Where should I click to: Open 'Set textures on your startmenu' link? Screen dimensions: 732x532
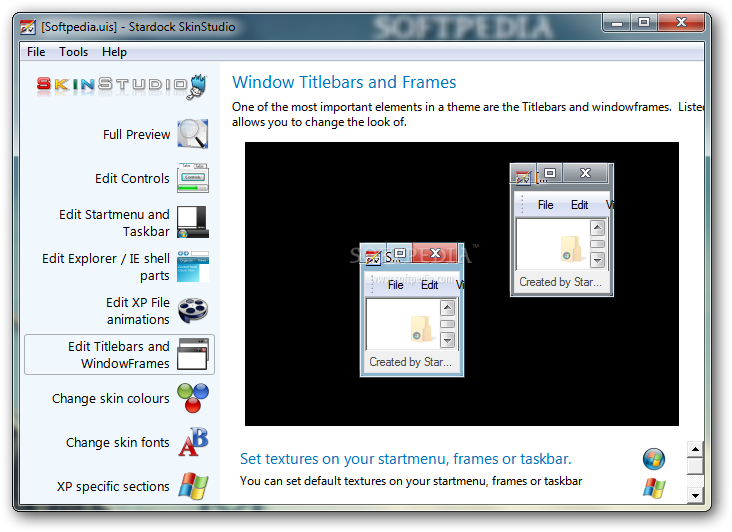pyautogui.click(x=405, y=459)
